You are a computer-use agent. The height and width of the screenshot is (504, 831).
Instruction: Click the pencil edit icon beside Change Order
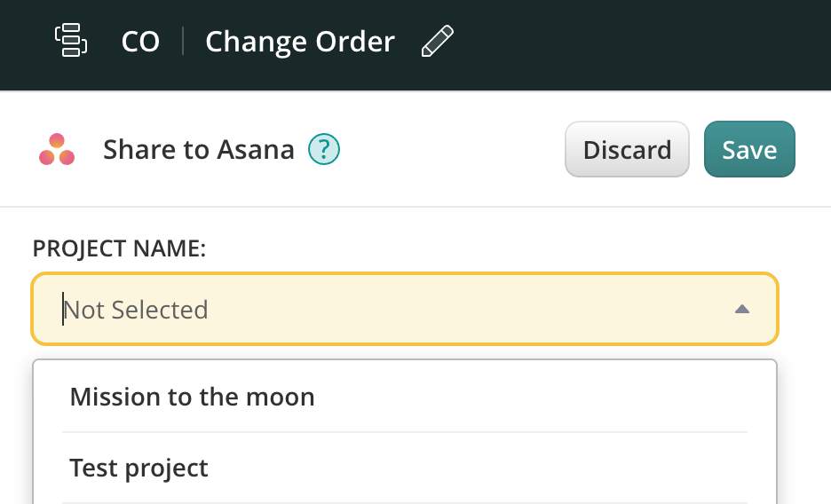(438, 42)
